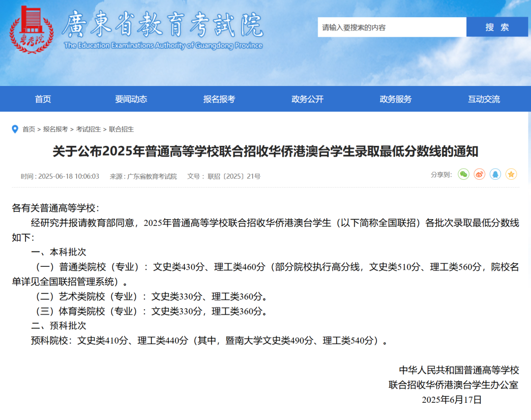Share to Qzone star icon
The image size is (531, 420).
coord(511,174)
